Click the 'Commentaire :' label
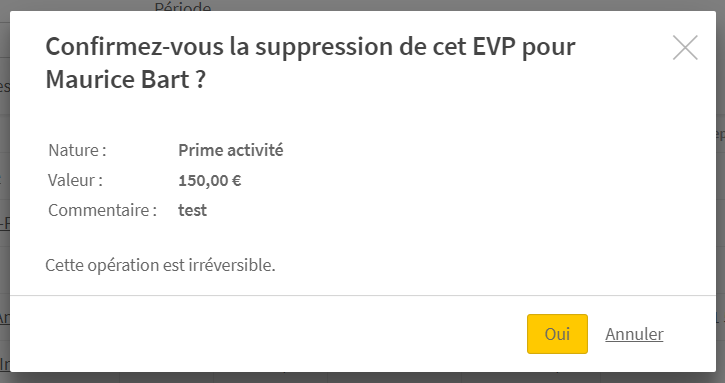 pyautogui.click(x=103, y=210)
